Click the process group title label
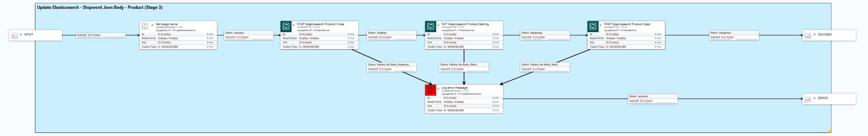868x136 pixels. coord(100,7)
